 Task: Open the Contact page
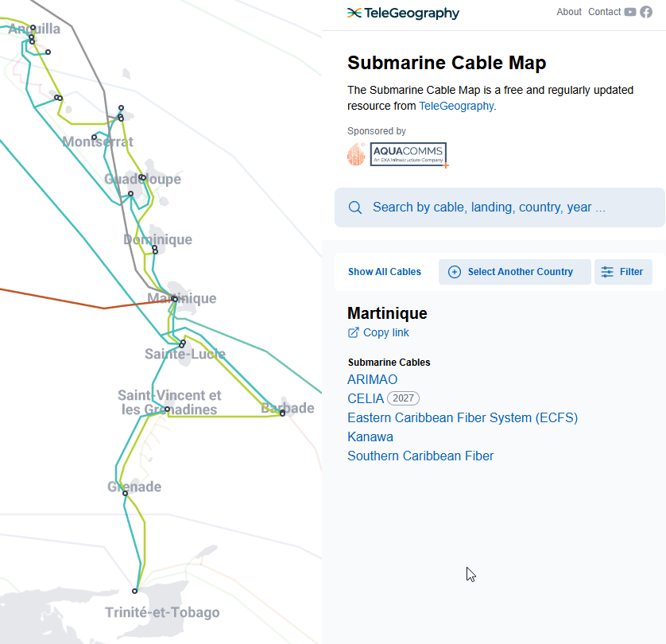[x=604, y=12]
